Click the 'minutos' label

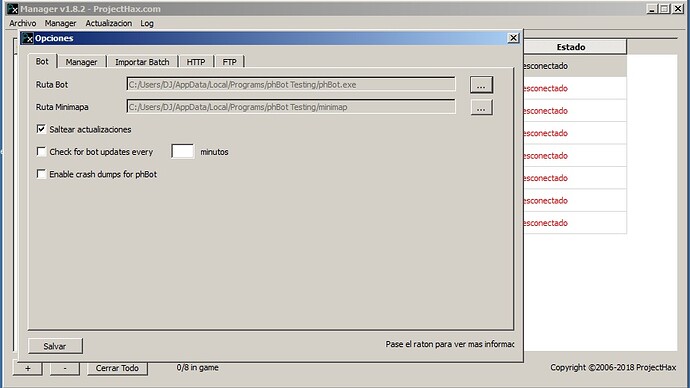(214, 152)
